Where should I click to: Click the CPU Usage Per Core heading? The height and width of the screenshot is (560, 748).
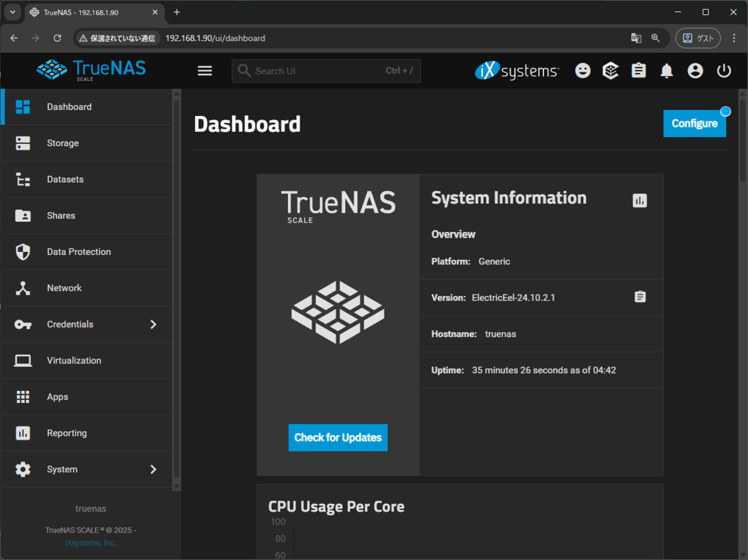(x=336, y=506)
